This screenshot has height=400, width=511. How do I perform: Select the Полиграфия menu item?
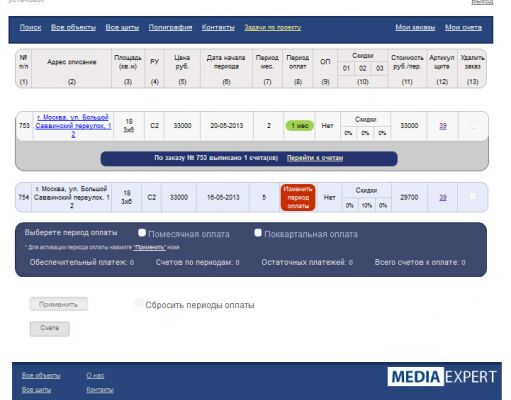(170, 27)
